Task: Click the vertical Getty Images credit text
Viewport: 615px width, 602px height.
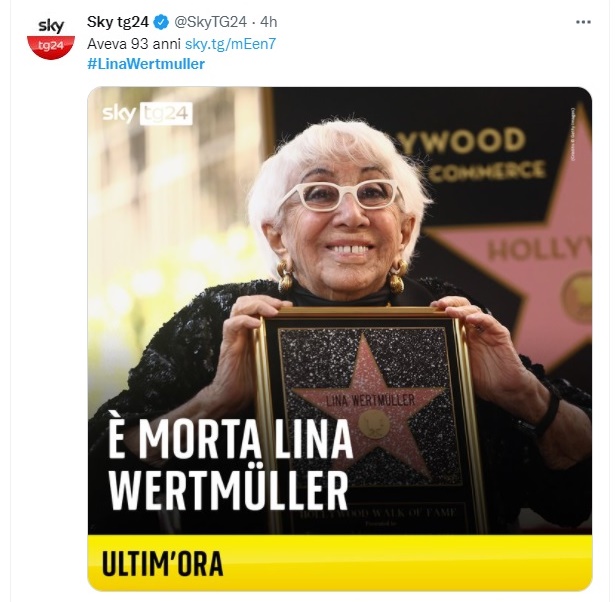Action: [x=573, y=134]
